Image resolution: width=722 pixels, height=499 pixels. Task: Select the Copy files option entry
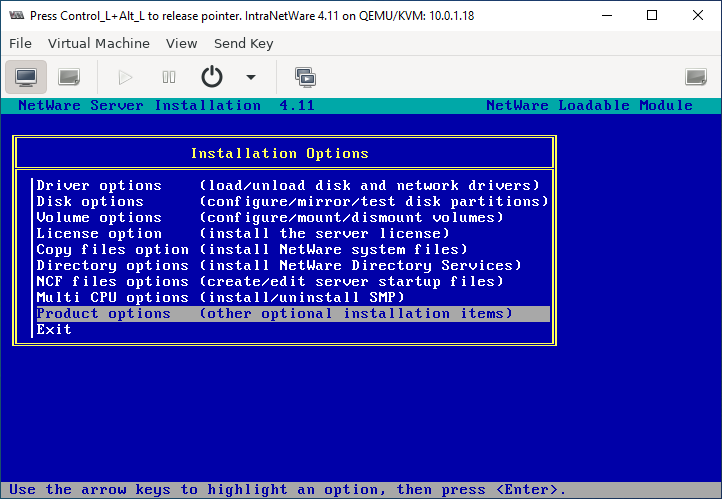pos(293,250)
